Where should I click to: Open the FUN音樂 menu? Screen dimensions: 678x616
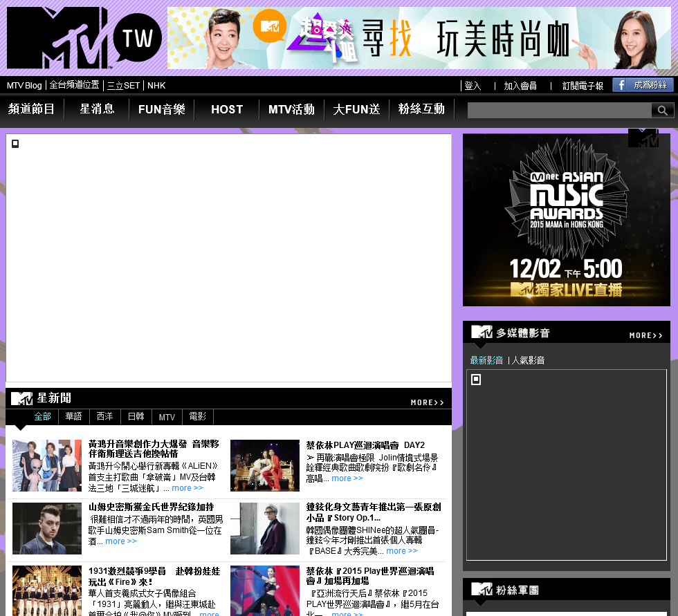click(162, 109)
